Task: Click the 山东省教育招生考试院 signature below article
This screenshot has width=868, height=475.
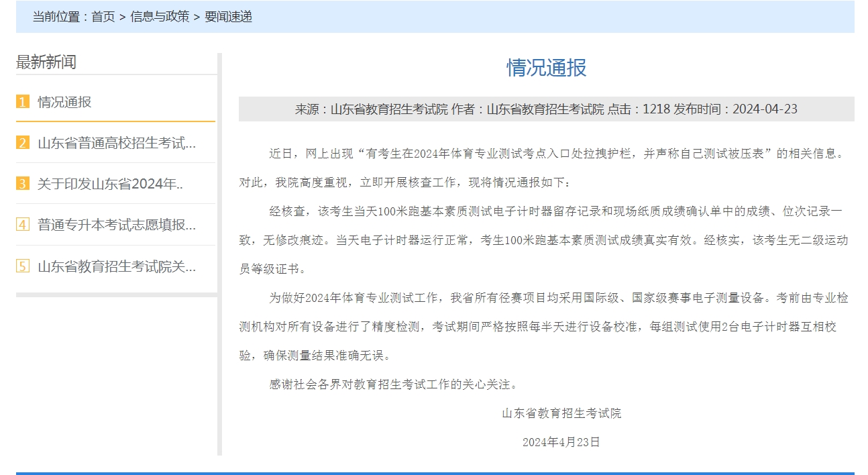Action: [x=561, y=413]
